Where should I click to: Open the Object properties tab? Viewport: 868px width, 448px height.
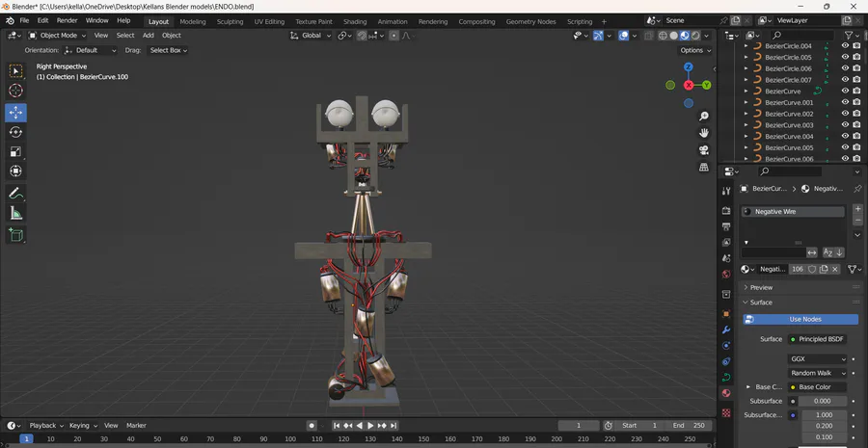tap(726, 314)
